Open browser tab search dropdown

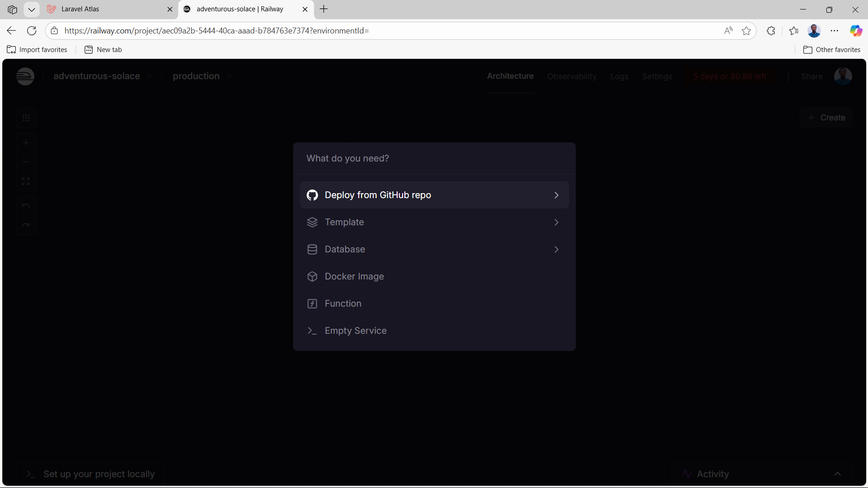click(x=31, y=9)
